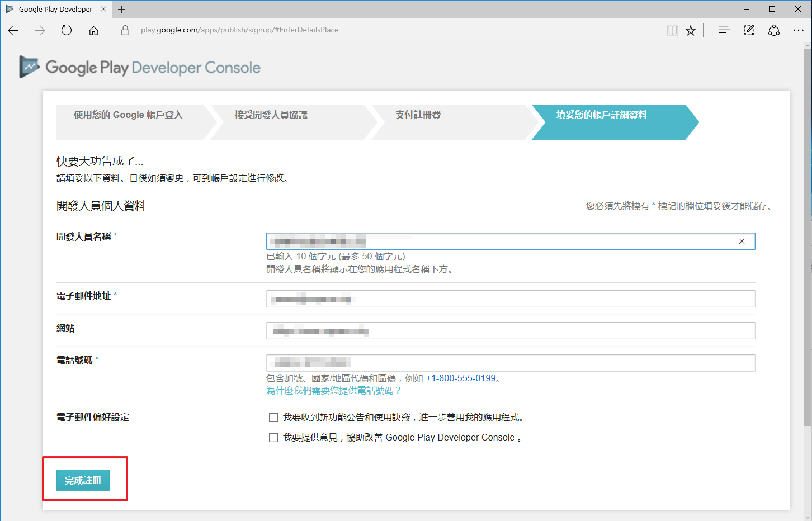
Task: Click the browser forward arrow
Action: point(40,30)
